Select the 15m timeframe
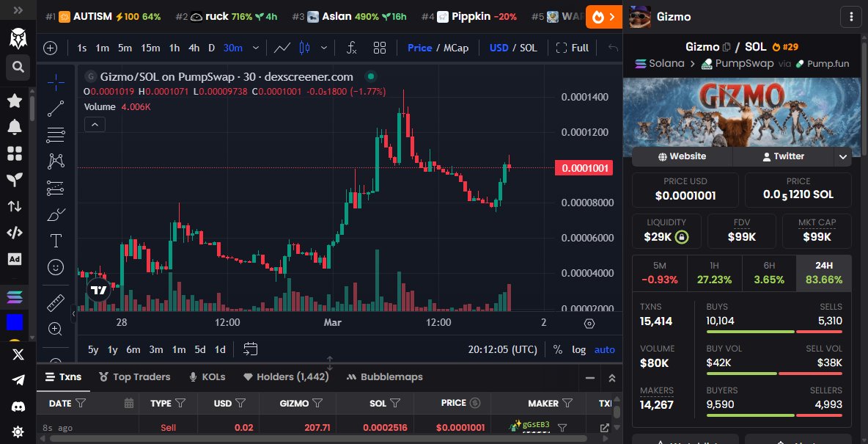This screenshot has height=444, width=868. (x=150, y=48)
